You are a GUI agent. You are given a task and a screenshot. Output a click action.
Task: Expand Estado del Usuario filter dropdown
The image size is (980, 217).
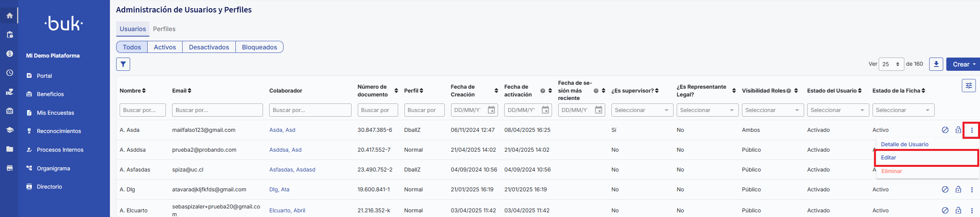click(x=837, y=110)
